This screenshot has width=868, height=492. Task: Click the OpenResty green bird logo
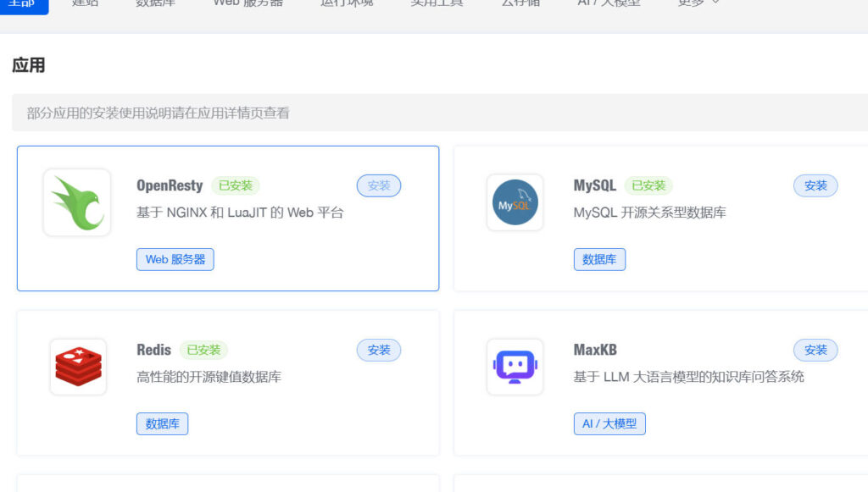click(x=77, y=202)
